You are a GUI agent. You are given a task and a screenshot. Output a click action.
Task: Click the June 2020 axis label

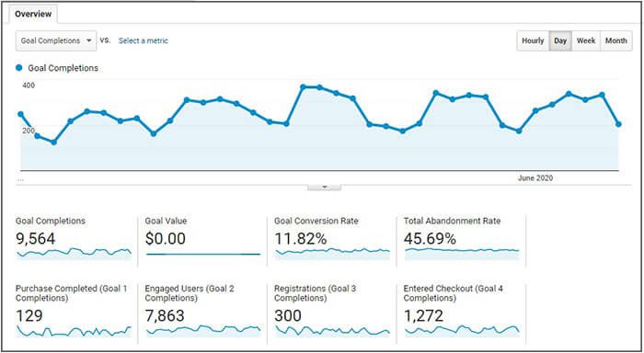[535, 178]
